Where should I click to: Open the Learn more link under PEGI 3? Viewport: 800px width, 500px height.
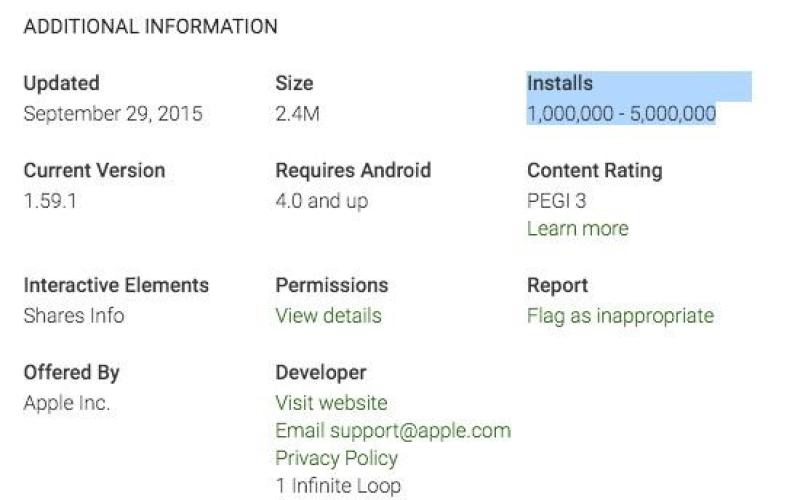(577, 229)
